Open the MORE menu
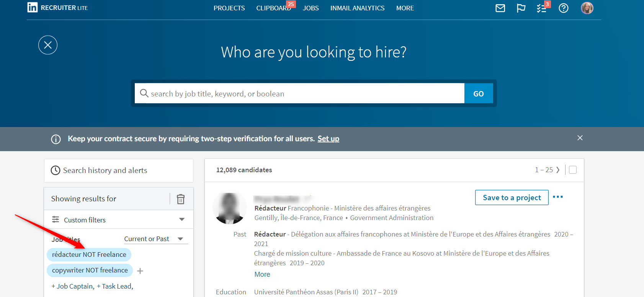644x297 pixels. [405, 8]
